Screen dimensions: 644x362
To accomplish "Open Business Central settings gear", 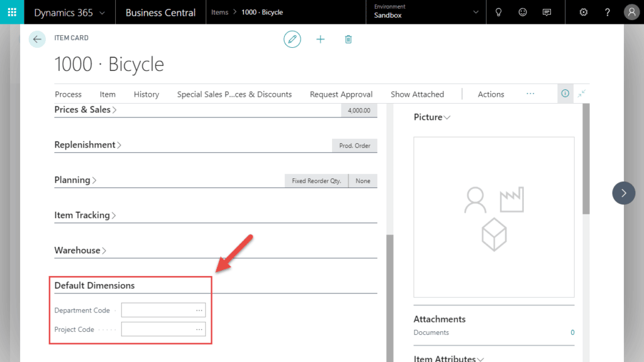I will (584, 12).
